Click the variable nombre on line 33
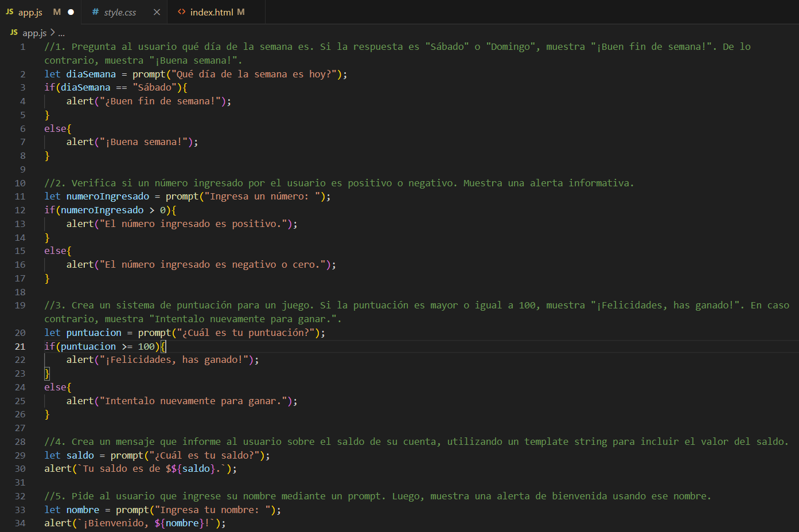The height and width of the screenshot is (532, 799). [x=83, y=510]
